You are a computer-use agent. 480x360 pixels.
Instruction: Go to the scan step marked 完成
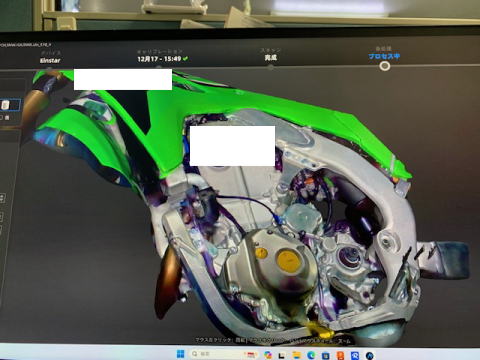click(x=271, y=58)
